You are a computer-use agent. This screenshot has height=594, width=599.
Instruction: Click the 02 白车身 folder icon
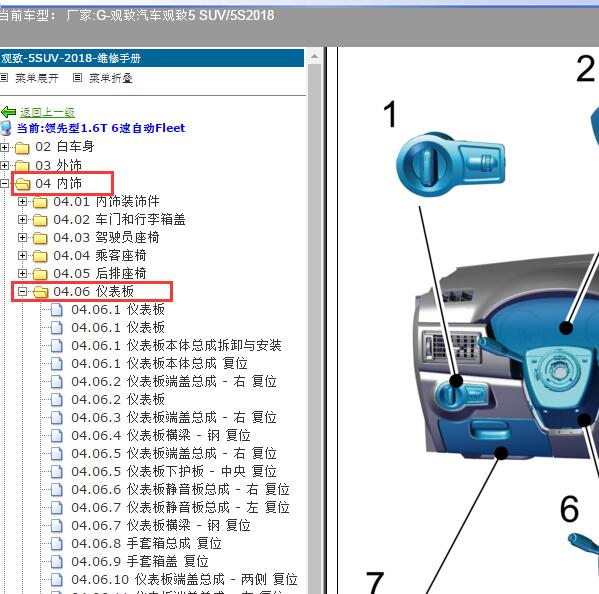click(x=22, y=147)
